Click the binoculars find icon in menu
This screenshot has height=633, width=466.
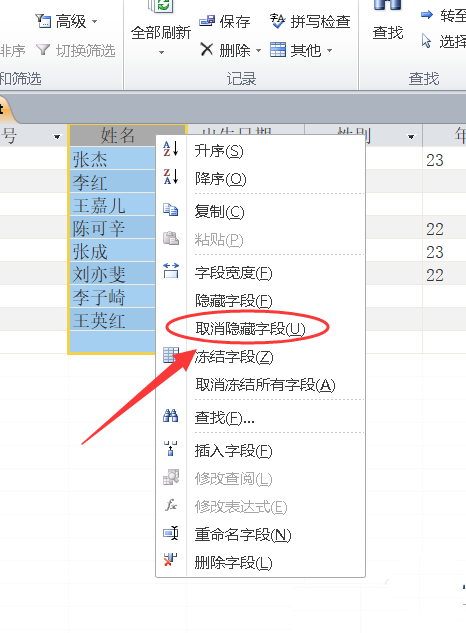pos(170,415)
